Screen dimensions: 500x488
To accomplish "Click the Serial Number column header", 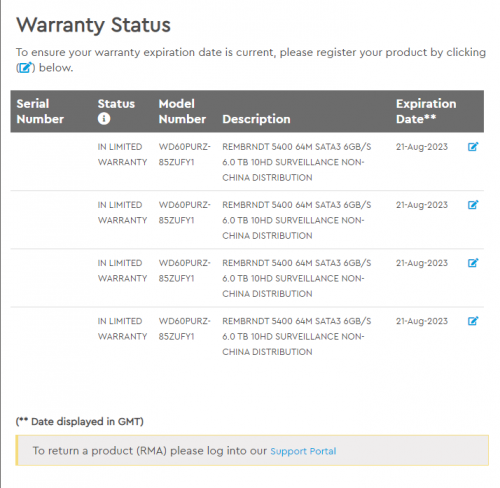I will (40, 111).
